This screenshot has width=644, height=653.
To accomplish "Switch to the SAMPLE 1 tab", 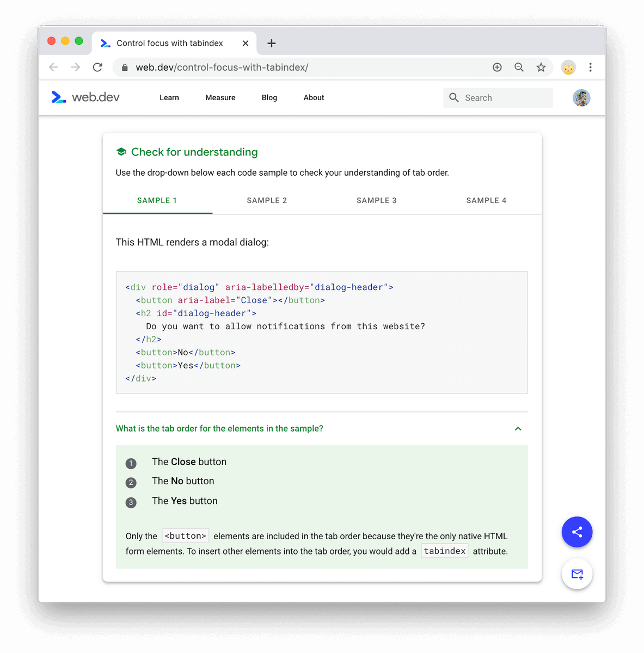I will pyautogui.click(x=157, y=200).
